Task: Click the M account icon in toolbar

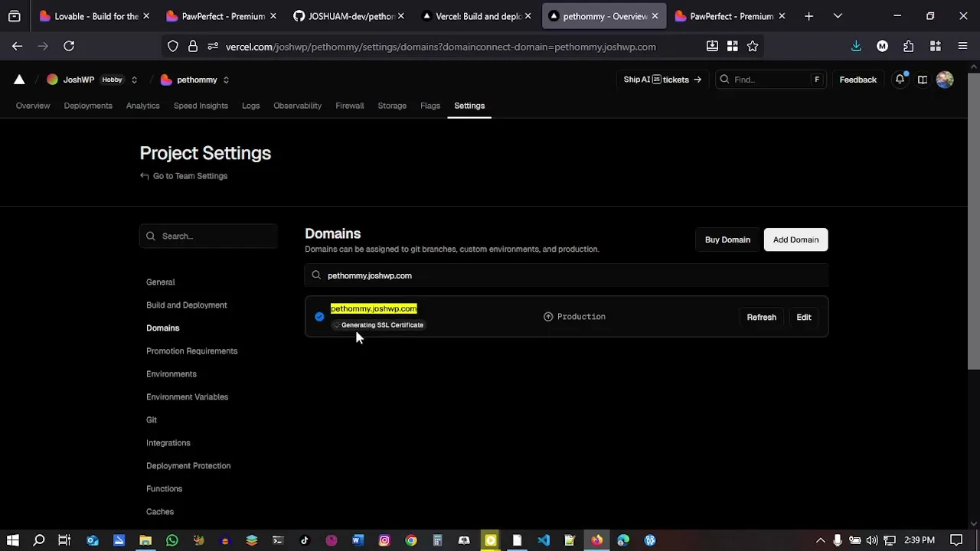Action: click(882, 47)
